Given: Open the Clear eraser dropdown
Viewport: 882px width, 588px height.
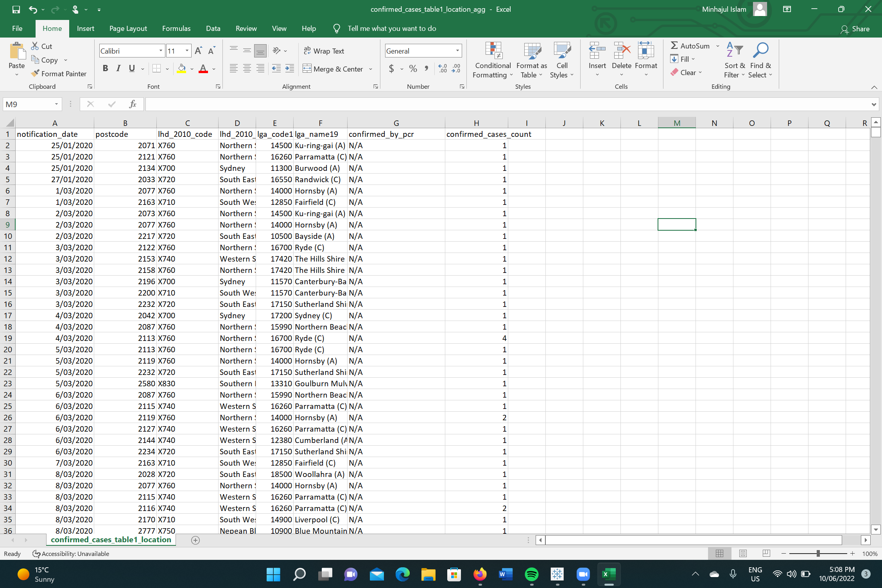Looking at the screenshot, I should point(686,72).
